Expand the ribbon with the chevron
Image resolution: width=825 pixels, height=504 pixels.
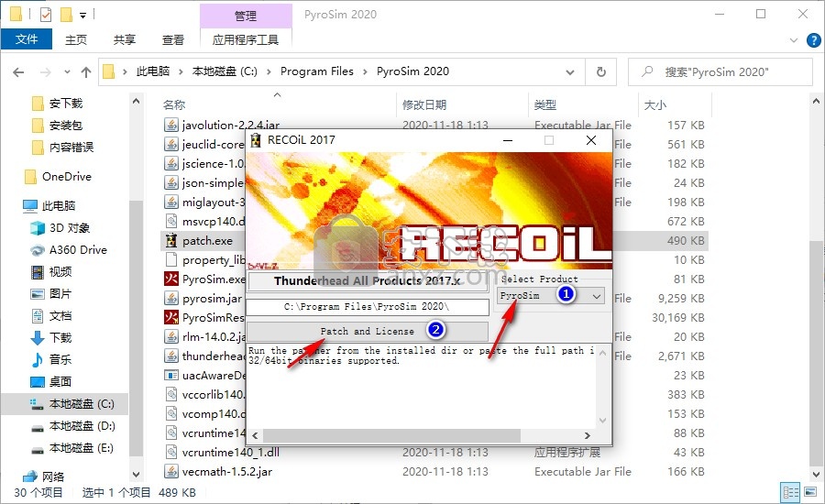pos(794,40)
